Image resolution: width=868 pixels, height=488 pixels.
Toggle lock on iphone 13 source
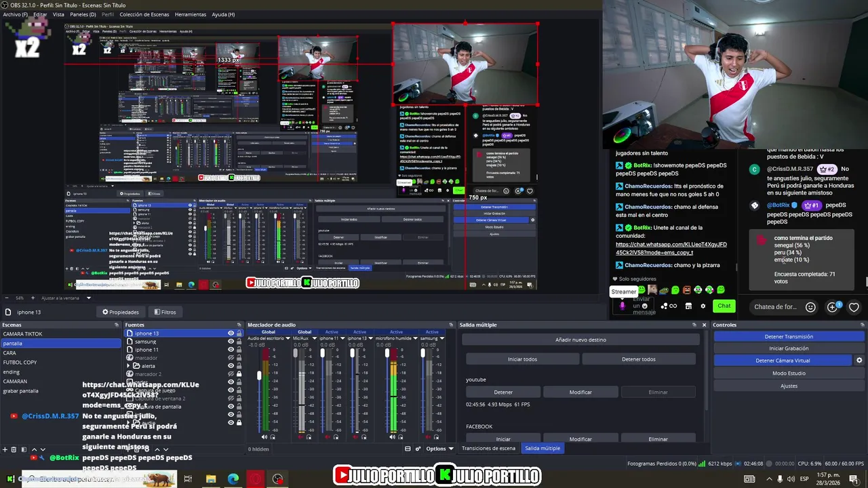pos(239,333)
